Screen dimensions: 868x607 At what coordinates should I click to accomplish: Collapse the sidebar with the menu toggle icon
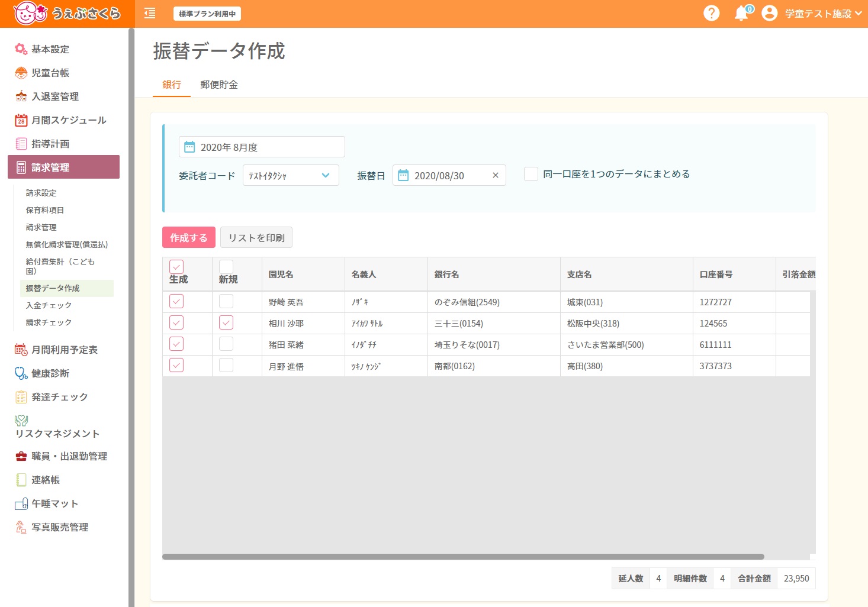pos(150,13)
